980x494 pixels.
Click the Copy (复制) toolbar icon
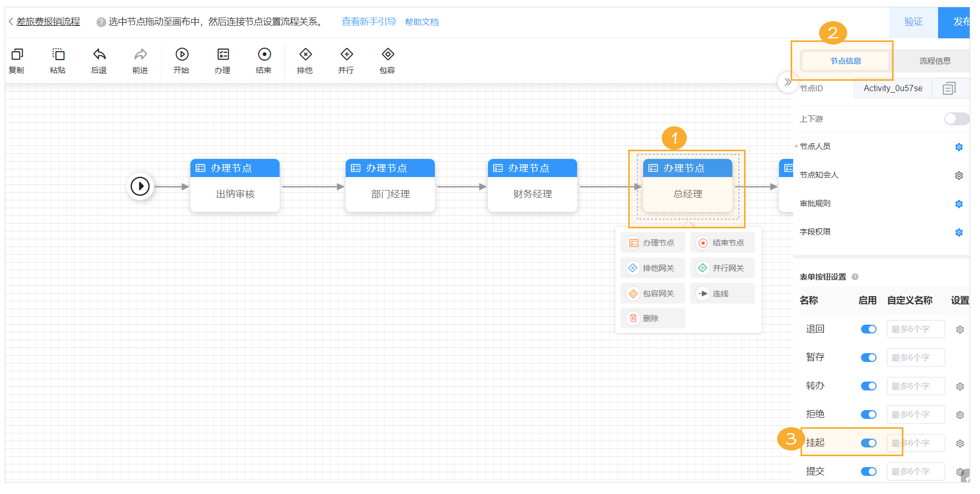(x=17, y=54)
